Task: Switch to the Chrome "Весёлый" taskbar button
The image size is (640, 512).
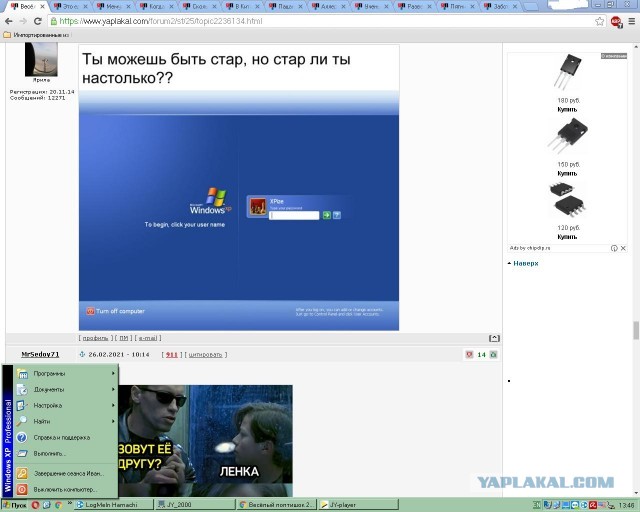Action: coord(276,505)
